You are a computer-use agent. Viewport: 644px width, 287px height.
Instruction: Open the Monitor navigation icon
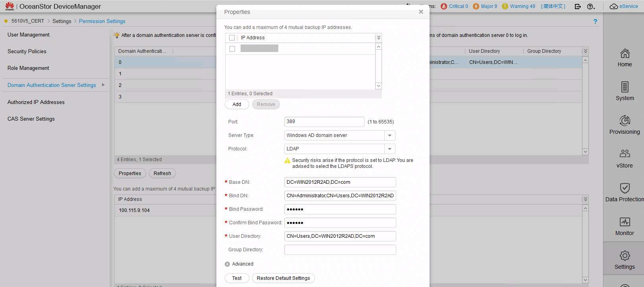tap(625, 222)
